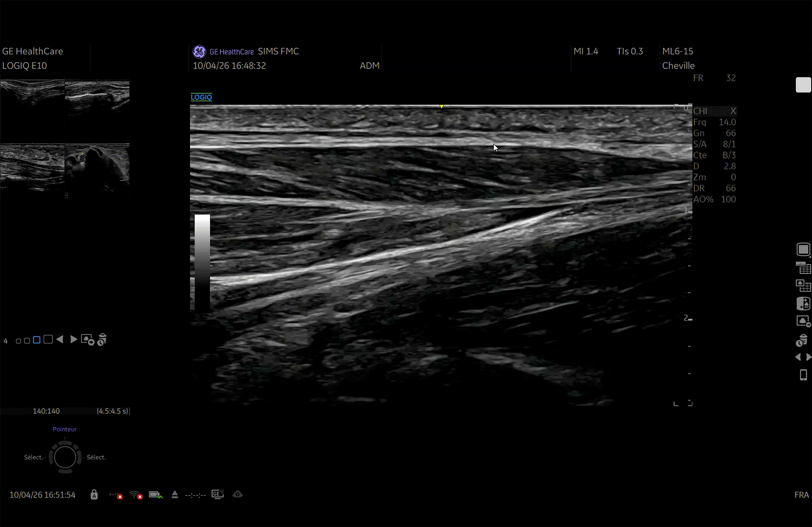The width and height of the screenshot is (812, 527).
Task: Expand the single-view layout icon with corner arrow
Action: point(803,250)
